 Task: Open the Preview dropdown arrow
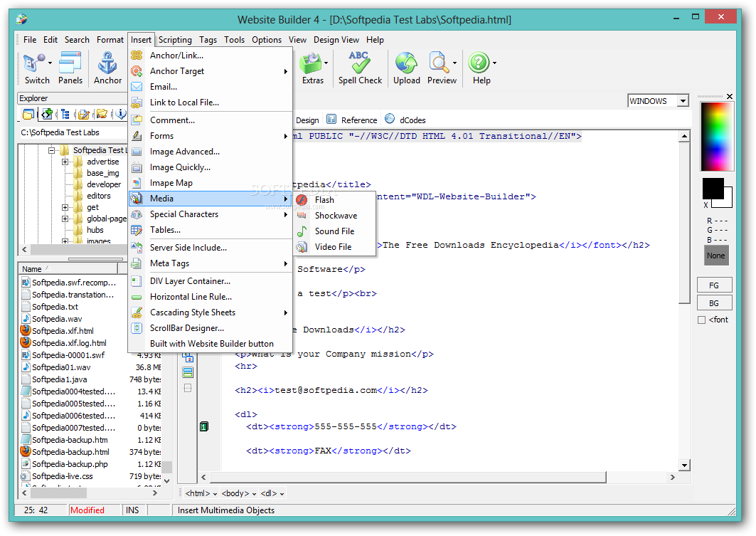pyautogui.click(x=454, y=63)
